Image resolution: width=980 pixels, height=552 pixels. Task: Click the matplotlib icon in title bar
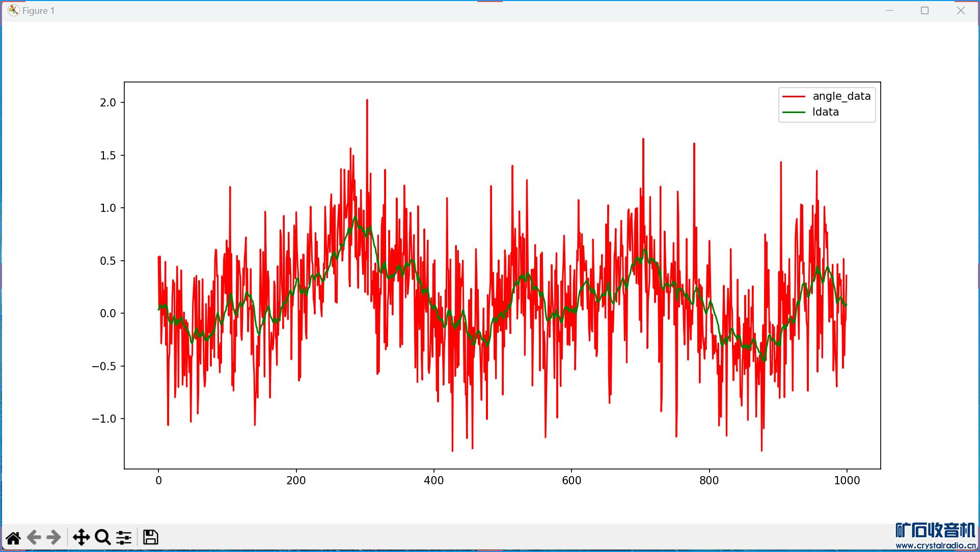coord(13,10)
